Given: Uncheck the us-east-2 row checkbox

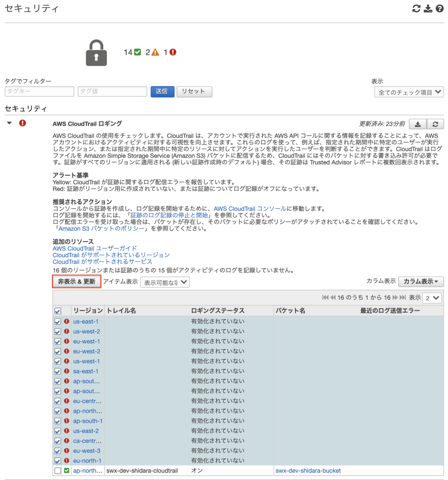Looking at the screenshot, I should tap(58, 431).
